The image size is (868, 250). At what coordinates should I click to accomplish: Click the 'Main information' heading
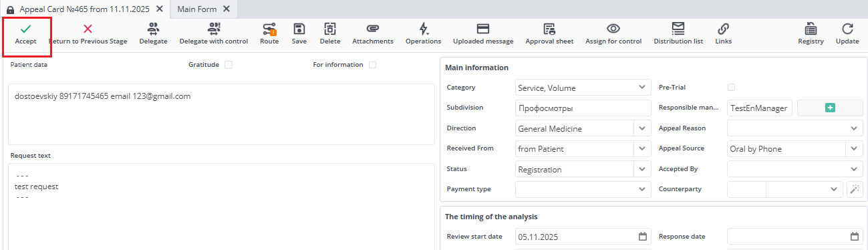pyautogui.click(x=476, y=68)
